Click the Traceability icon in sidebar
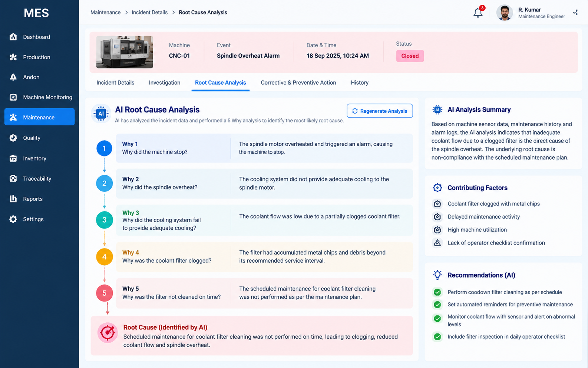Image resolution: width=588 pixels, height=368 pixels. pos(13,178)
